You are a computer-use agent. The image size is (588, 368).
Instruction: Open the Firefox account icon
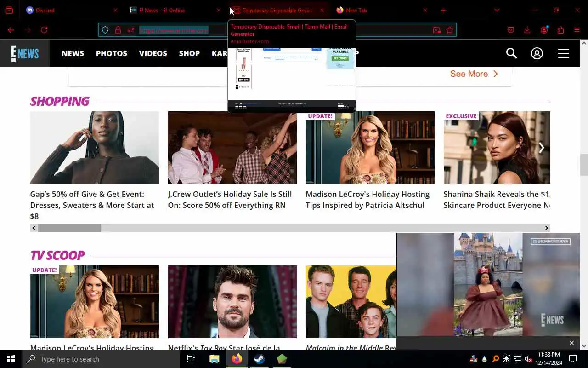coord(544,30)
